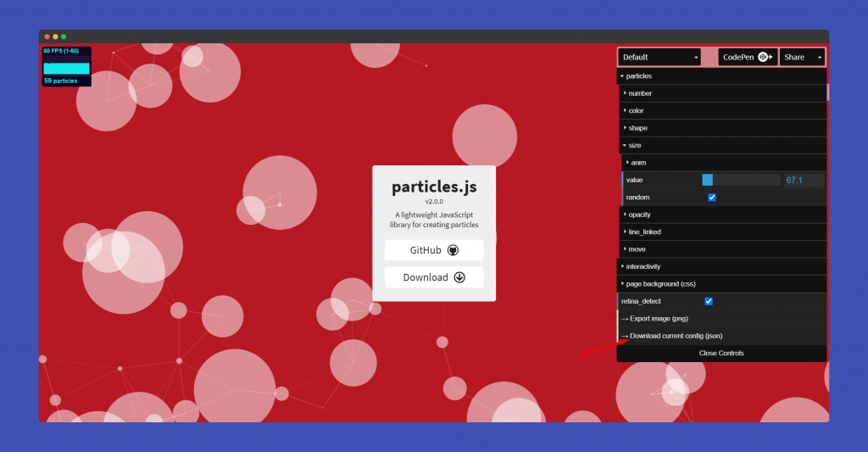The image size is (868, 452).
Task: Click the size value field showing 67.1
Action: click(804, 180)
